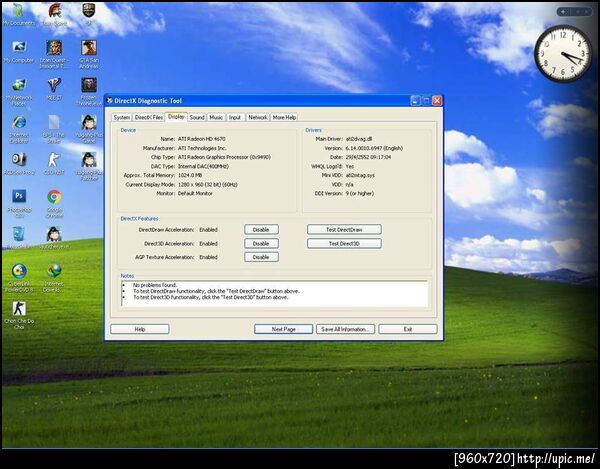Image resolution: width=600 pixels, height=469 pixels.
Task: Open the shield badge icon in the top row
Action: (88, 14)
